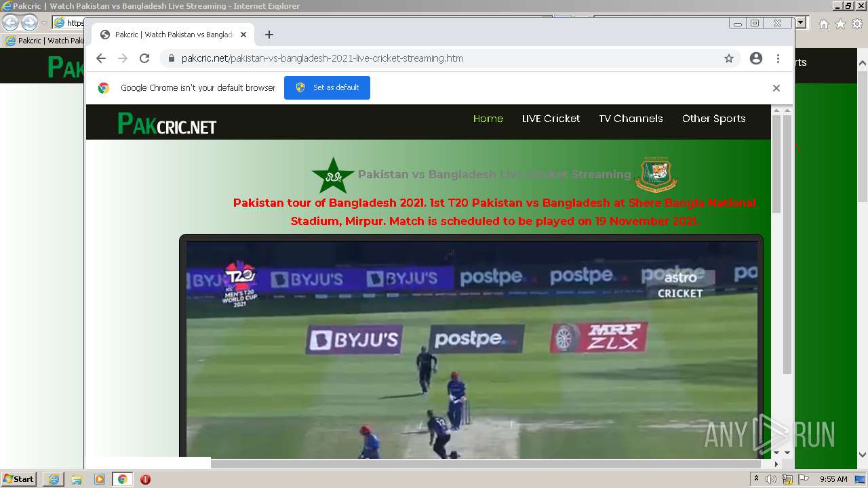Click the Pakistan cricket star logo
868x488 pixels.
pos(333,175)
